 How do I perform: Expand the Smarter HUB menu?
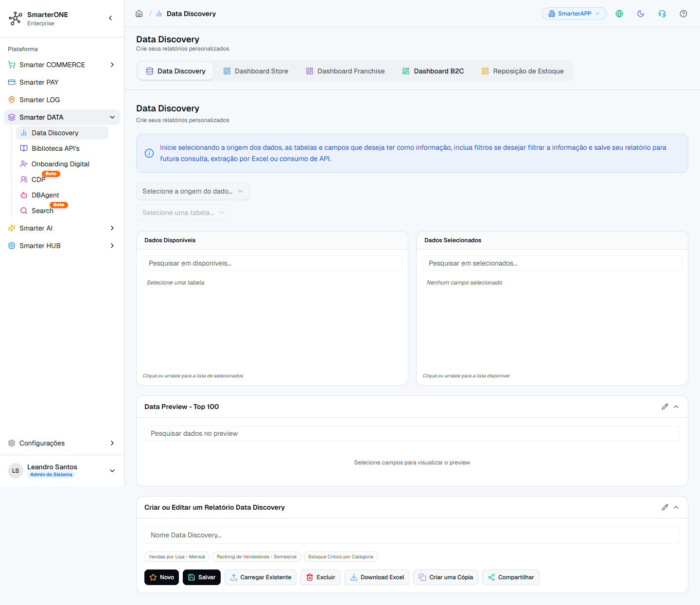(x=62, y=246)
